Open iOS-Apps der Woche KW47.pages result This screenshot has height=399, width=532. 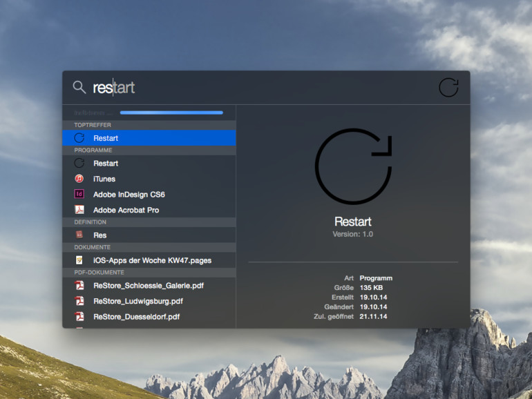149,260
